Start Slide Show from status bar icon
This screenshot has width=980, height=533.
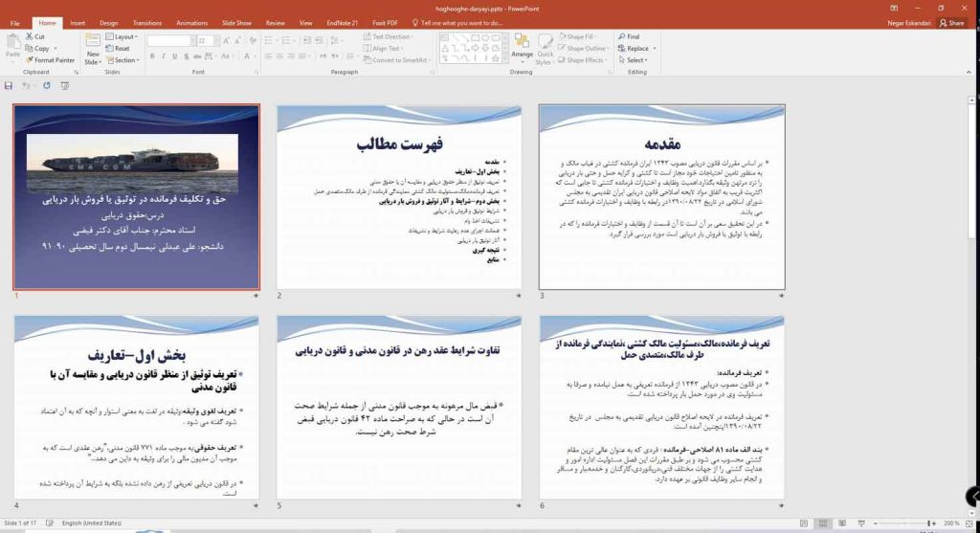tap(861, 523)
